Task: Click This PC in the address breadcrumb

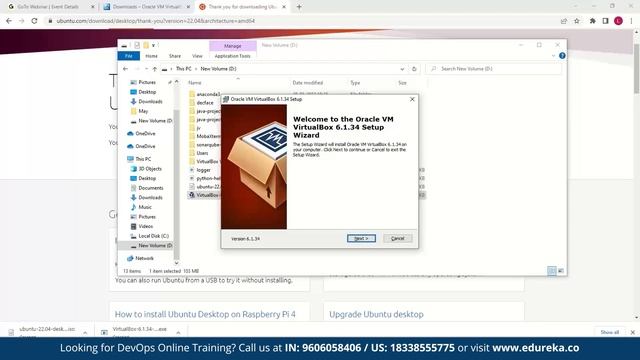Action: pos(184,69)
